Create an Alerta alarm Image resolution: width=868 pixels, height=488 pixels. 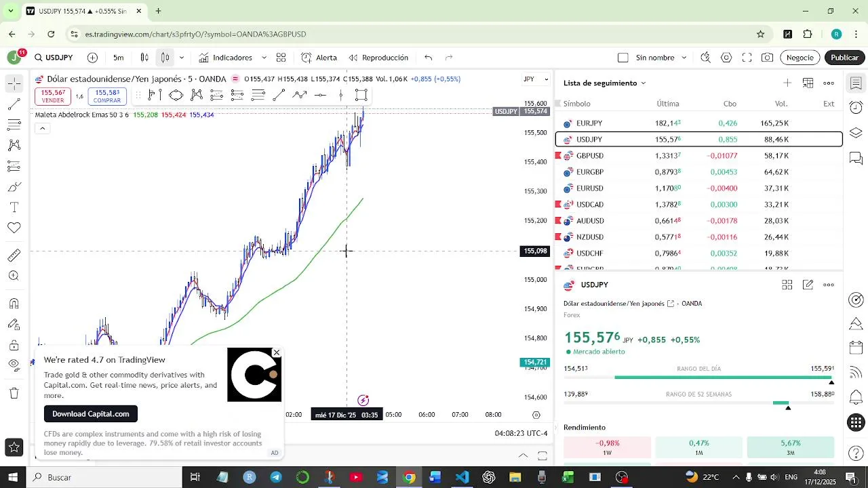319,58
